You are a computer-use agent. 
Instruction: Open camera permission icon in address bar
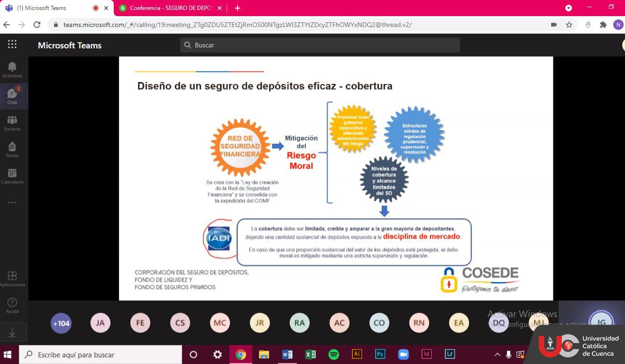click(554, 24)
